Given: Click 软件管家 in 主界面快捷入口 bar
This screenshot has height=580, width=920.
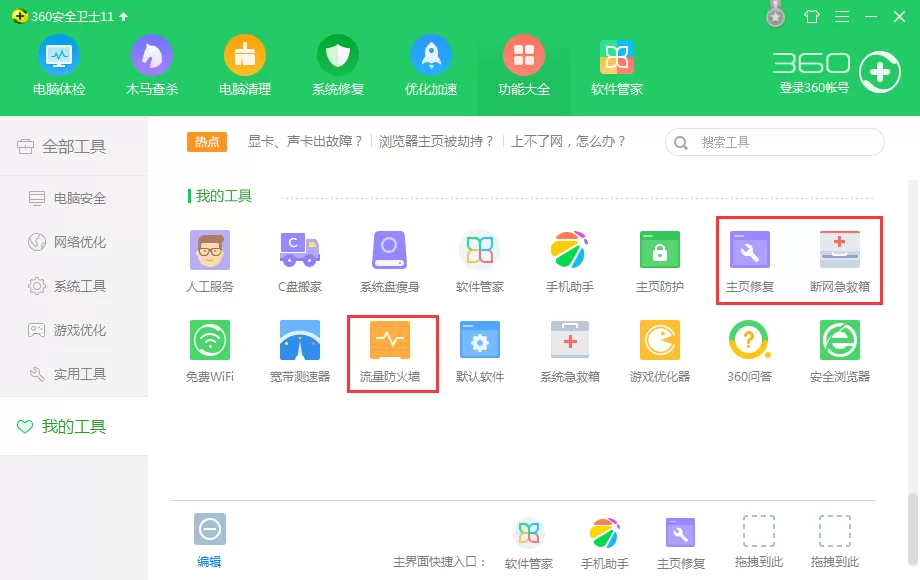Looking at the screenshot, I should [x=529, y=543].
